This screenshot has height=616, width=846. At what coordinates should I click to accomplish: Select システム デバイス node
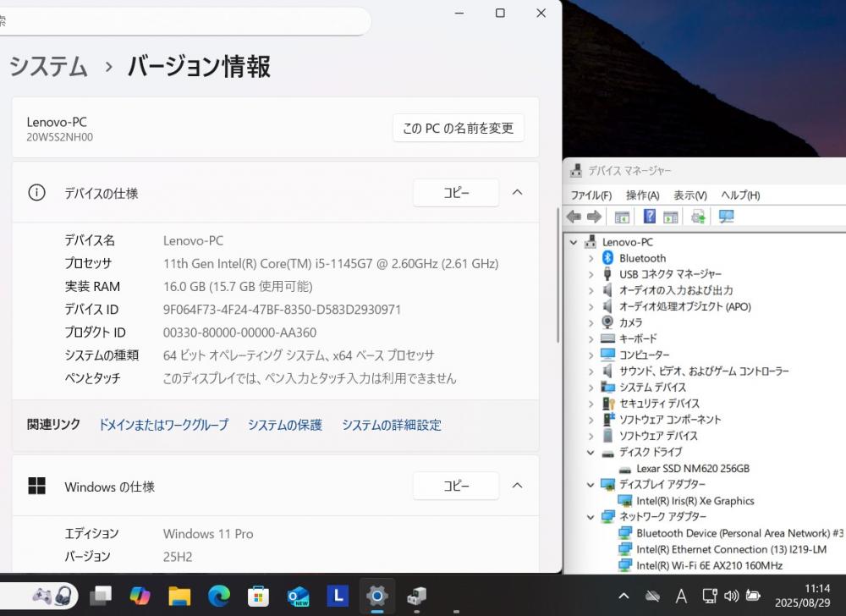(x=652, y=388)
